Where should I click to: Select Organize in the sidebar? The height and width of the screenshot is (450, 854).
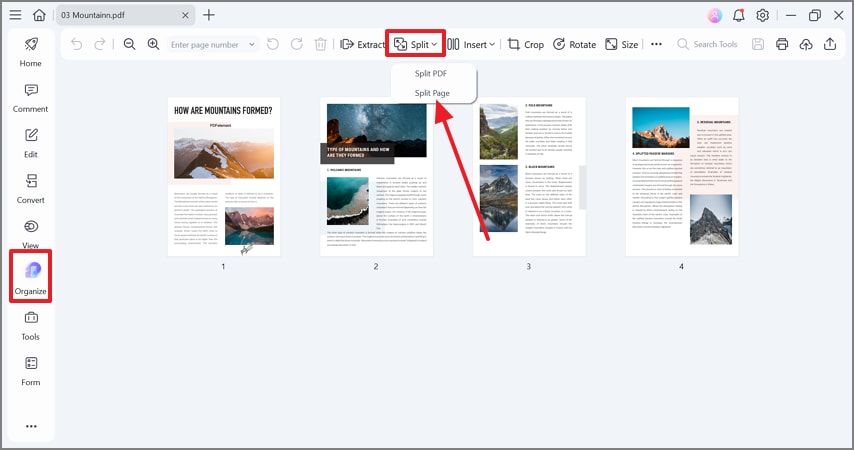(x=30, y=276)
